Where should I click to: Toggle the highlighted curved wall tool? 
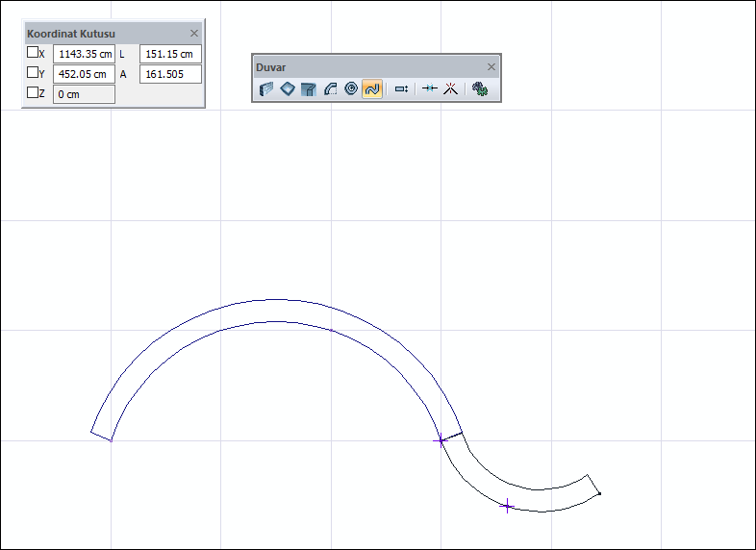pos(372,88)
